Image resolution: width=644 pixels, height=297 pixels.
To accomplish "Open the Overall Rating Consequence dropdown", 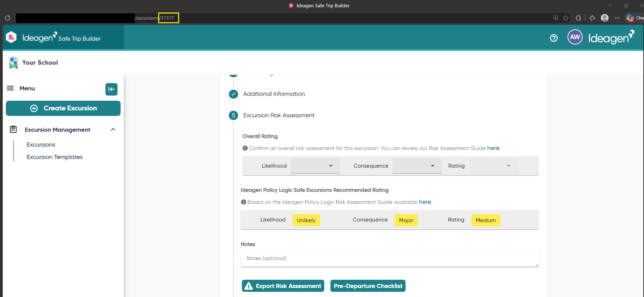I will 417,166.
